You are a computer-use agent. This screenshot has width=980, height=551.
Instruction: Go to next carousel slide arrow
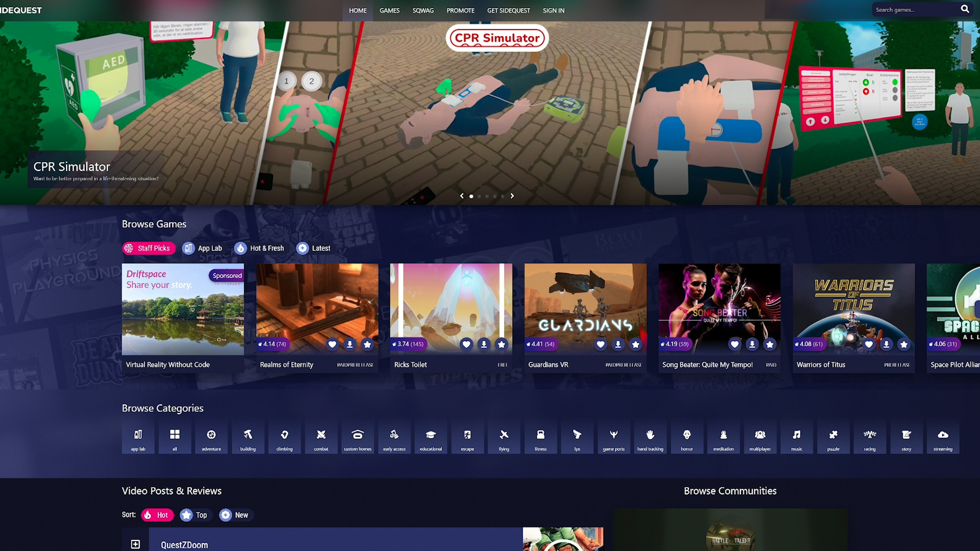512,196
